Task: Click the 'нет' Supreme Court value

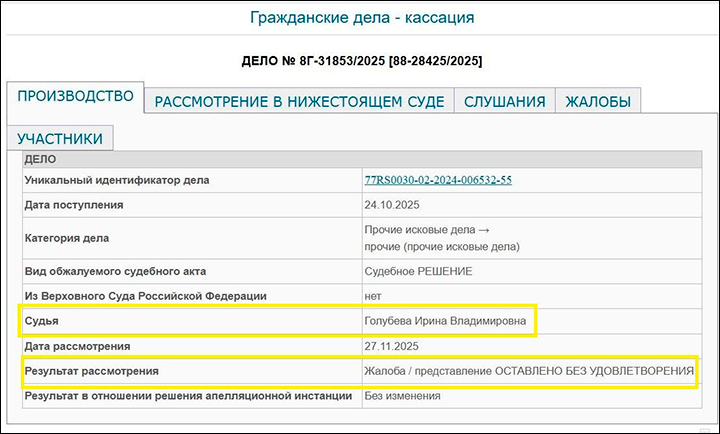Action: pyautogui.click(x=375, y=296)
